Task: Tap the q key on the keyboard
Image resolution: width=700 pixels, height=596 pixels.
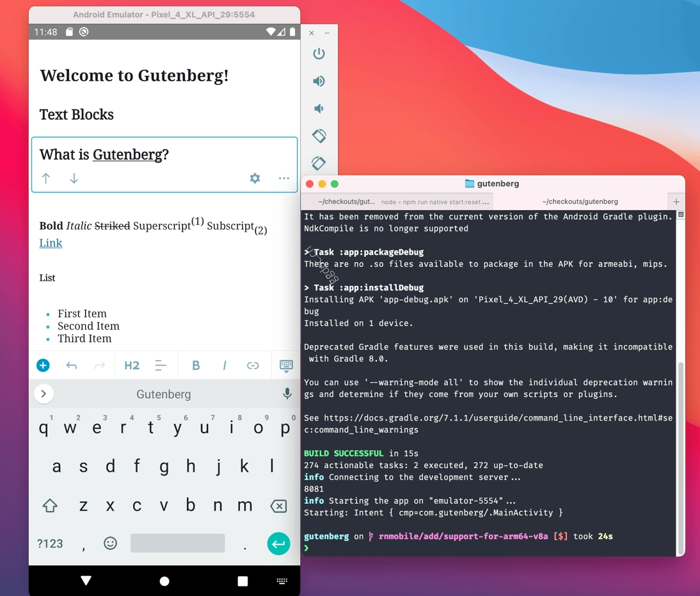Action: (x=44, y=428)
